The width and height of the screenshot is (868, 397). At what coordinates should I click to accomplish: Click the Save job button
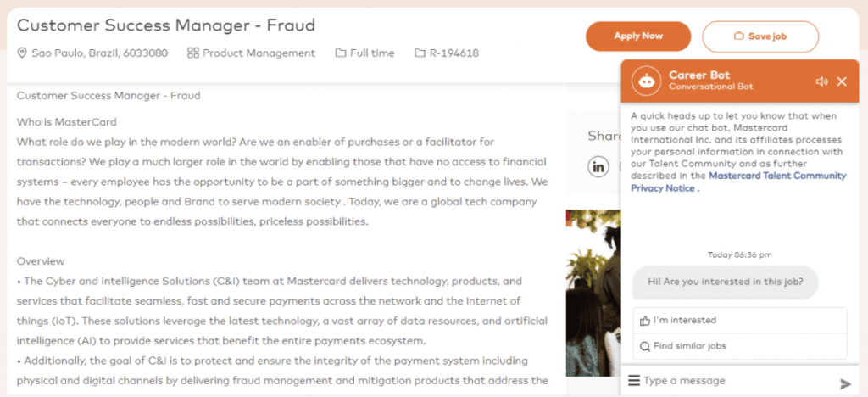coord(760,36)
